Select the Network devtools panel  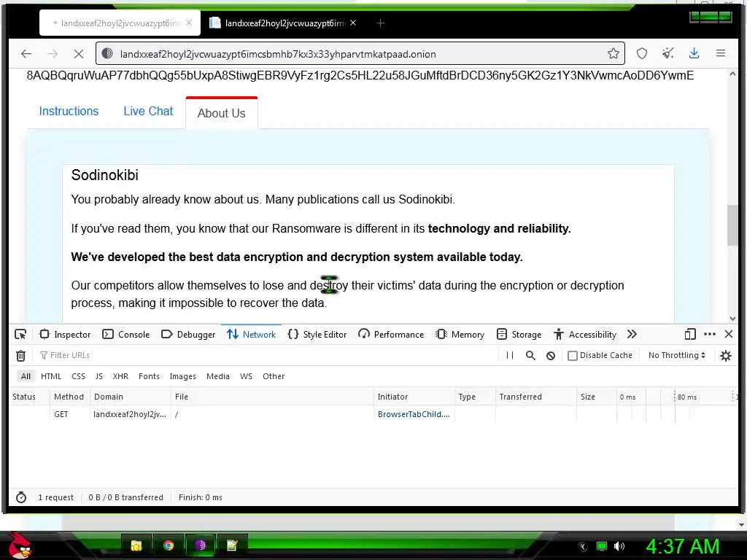click(251, 334)
